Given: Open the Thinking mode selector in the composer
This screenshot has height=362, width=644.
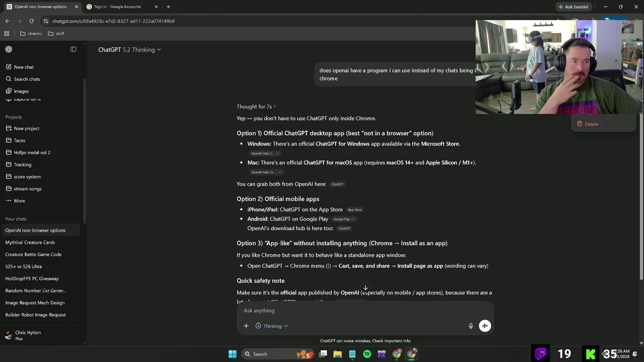Looking at the screenshot, I should click(272, 326).
